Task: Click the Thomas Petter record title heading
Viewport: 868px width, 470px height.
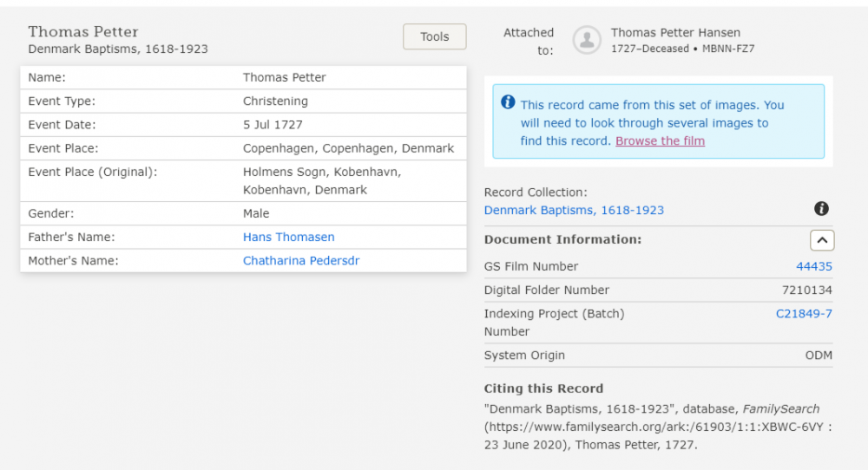Action: (x=83, y=32)
